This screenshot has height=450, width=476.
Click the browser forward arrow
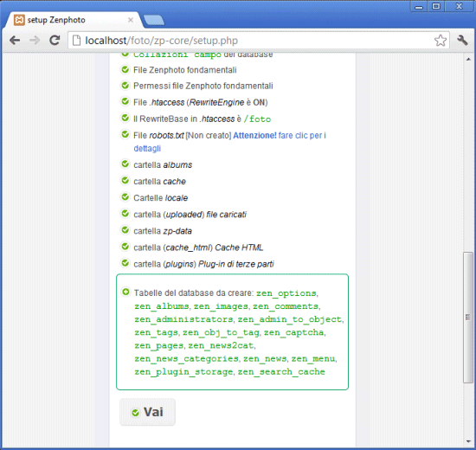coord(35,40)
